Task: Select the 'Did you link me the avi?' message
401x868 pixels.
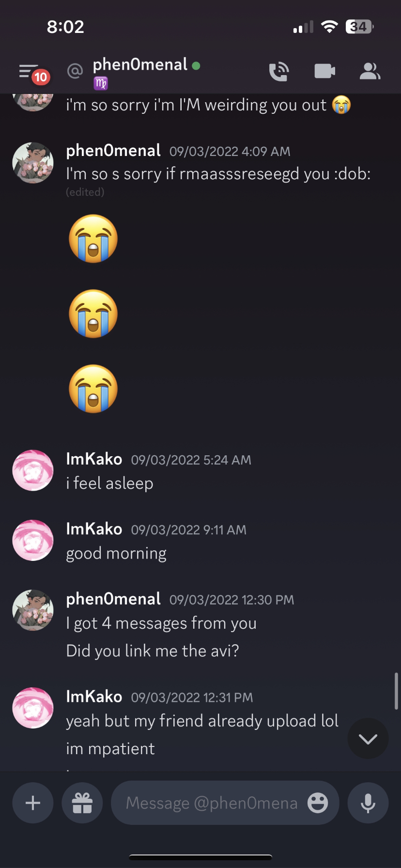Action: [x=153, y=651]
